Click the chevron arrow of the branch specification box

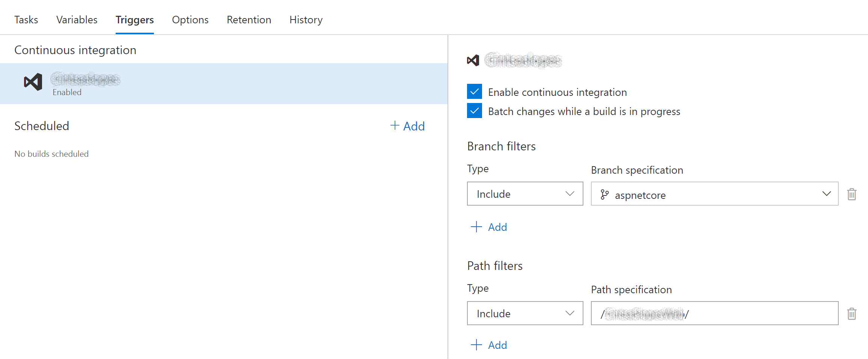827,194
